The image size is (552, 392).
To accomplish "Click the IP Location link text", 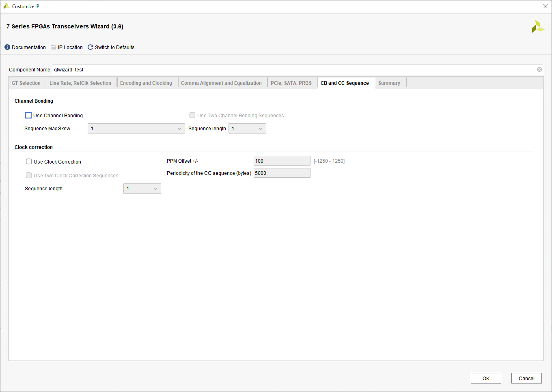I will [x=70, y=47].
